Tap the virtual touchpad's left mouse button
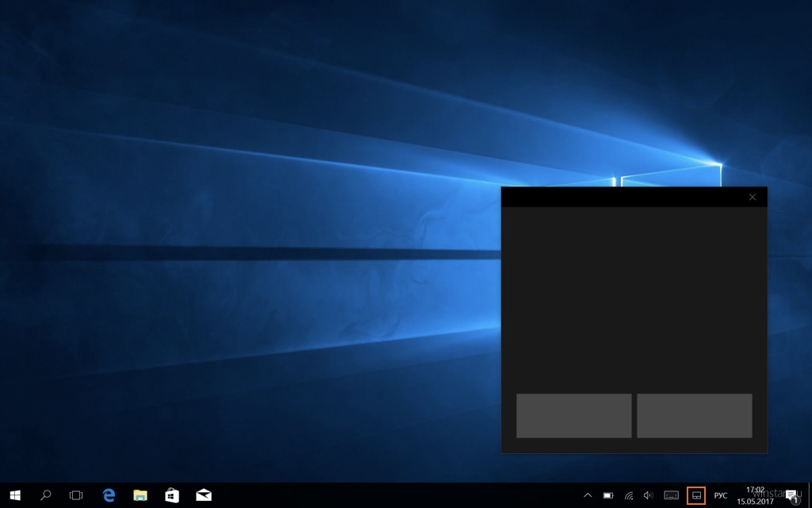 (x=574, y=416)
